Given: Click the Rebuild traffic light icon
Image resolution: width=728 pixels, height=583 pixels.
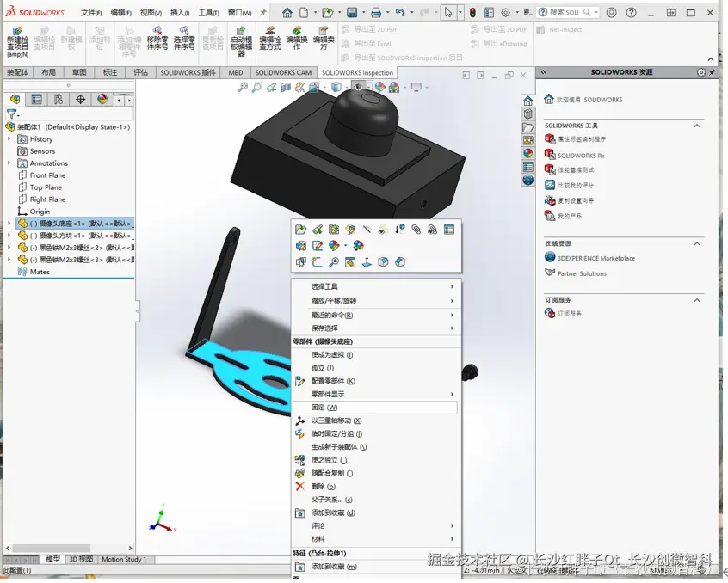Looking at the screenshot, I should pos(472,13).
